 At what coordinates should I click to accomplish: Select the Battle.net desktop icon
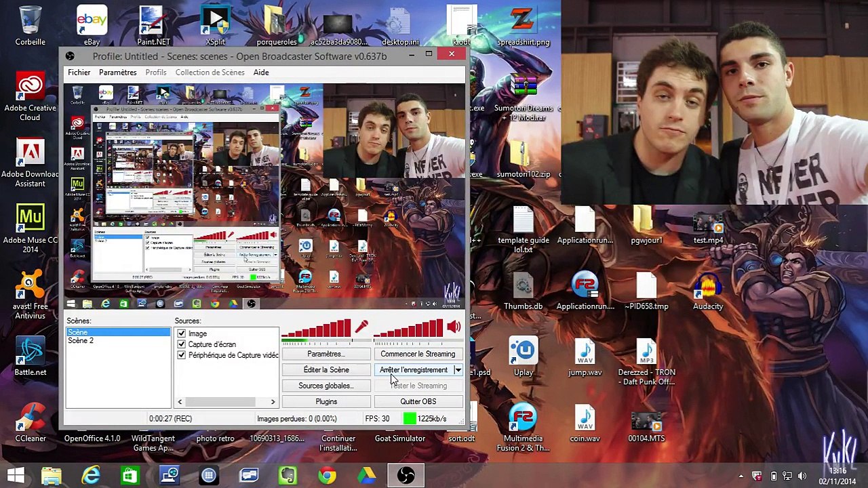point(31,357)
